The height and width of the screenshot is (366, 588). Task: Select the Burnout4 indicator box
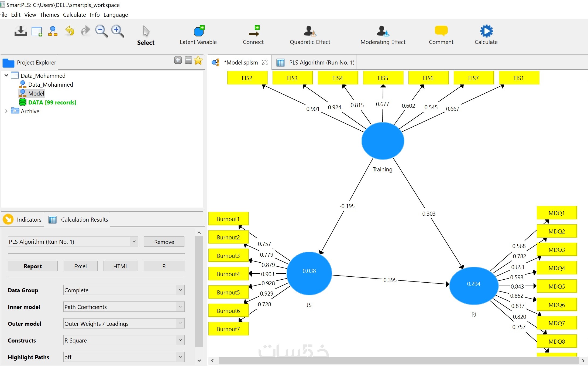(x=228, y=274)
